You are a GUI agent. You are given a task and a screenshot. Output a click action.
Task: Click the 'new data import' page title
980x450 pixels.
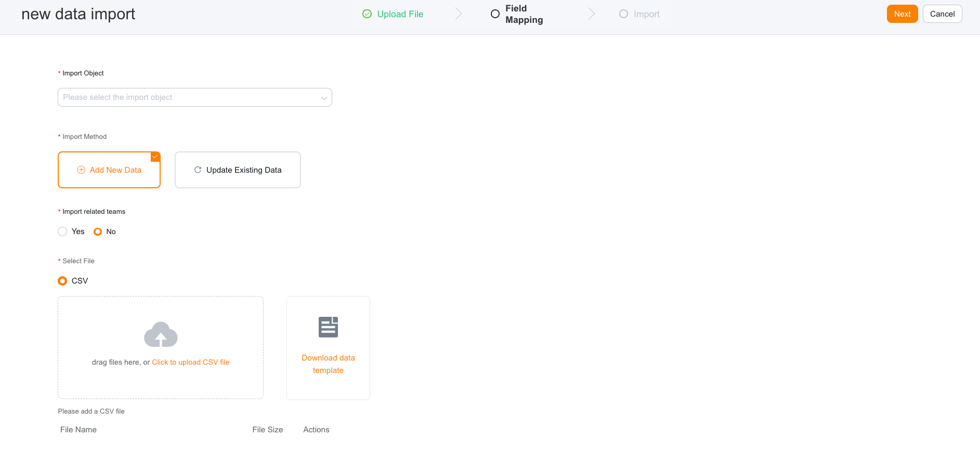coord(79,14)
